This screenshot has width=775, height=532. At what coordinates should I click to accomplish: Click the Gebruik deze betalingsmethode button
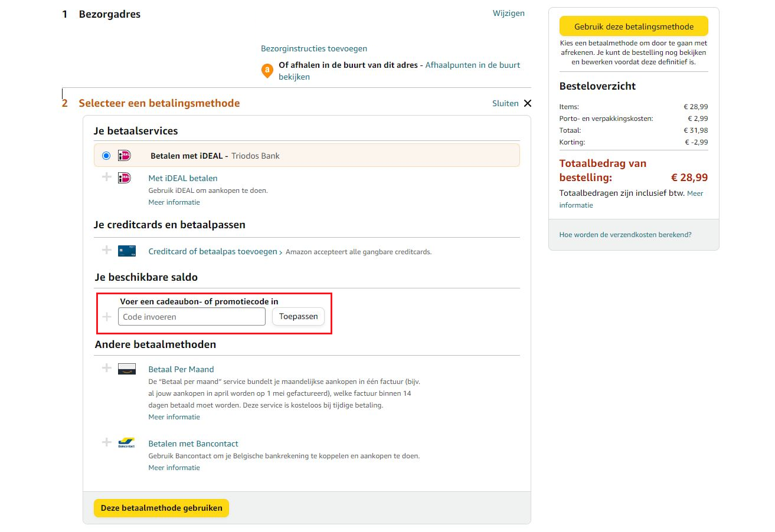pos(633,26)
